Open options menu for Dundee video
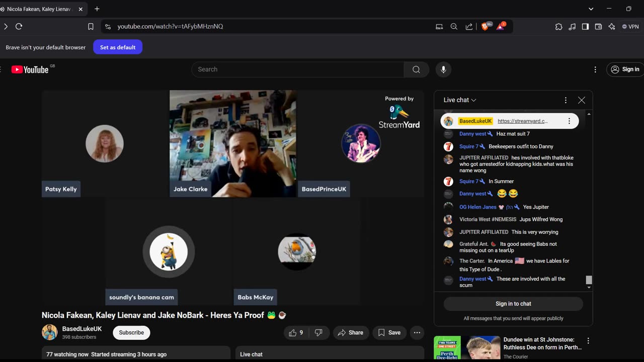The height and width of the screenshot is (362, 644). pos(588,341)
